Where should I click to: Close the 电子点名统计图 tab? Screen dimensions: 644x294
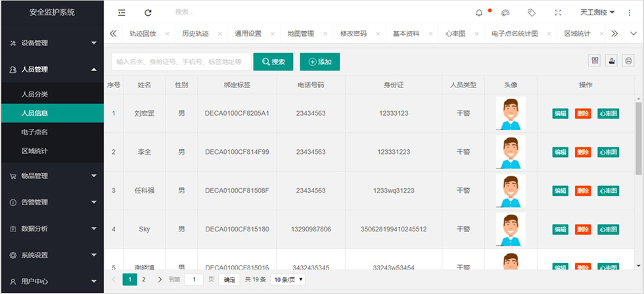point(549,34)
